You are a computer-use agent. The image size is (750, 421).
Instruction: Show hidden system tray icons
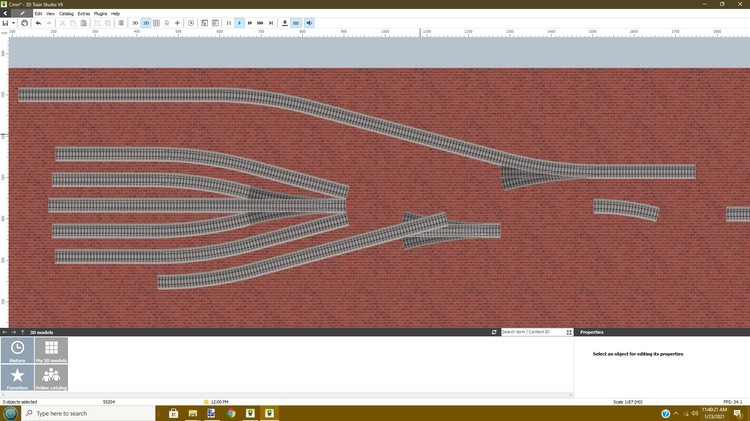coord(676,413)
